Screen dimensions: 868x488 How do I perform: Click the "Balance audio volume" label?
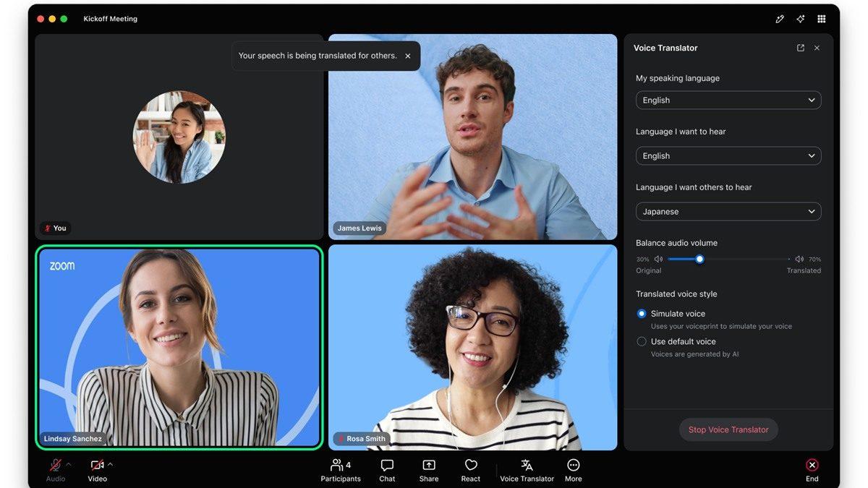[676, 243]
